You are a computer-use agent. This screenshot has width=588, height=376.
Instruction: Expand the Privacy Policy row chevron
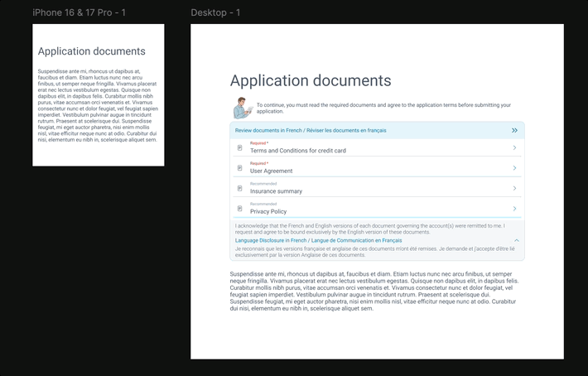[x=514, y=209]
